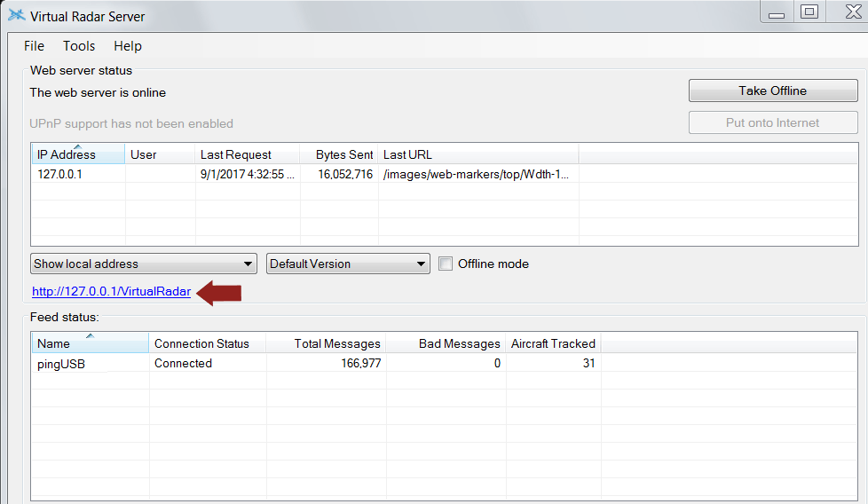Sort by Aircraft Tracked column header

553,343
